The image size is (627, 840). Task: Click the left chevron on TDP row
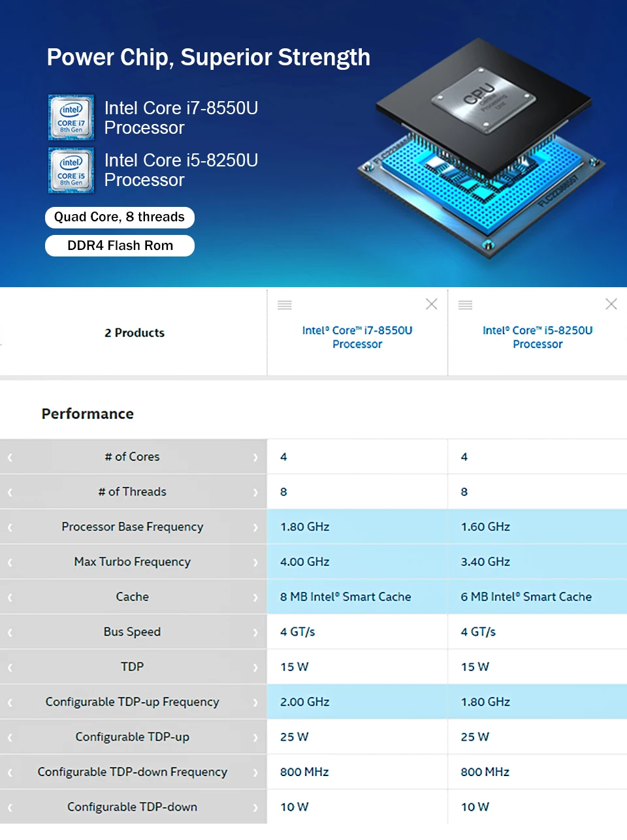coord(10,668)
